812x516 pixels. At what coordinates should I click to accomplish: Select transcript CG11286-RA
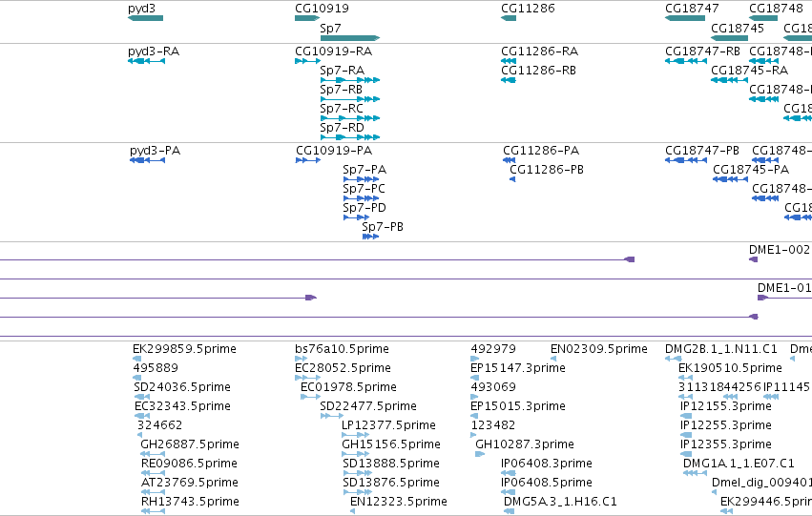(x=509, y=61)
